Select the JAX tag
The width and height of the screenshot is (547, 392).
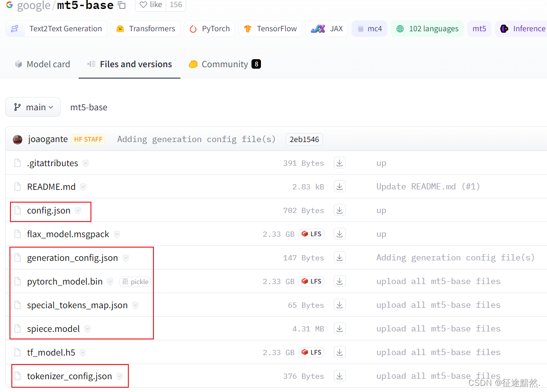click(x=327, y=28)
